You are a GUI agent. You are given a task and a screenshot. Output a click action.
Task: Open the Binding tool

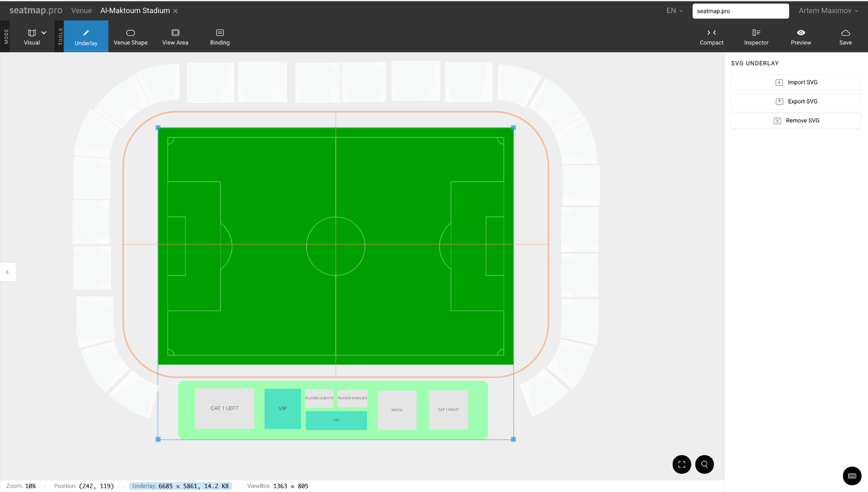pos(220,36)
